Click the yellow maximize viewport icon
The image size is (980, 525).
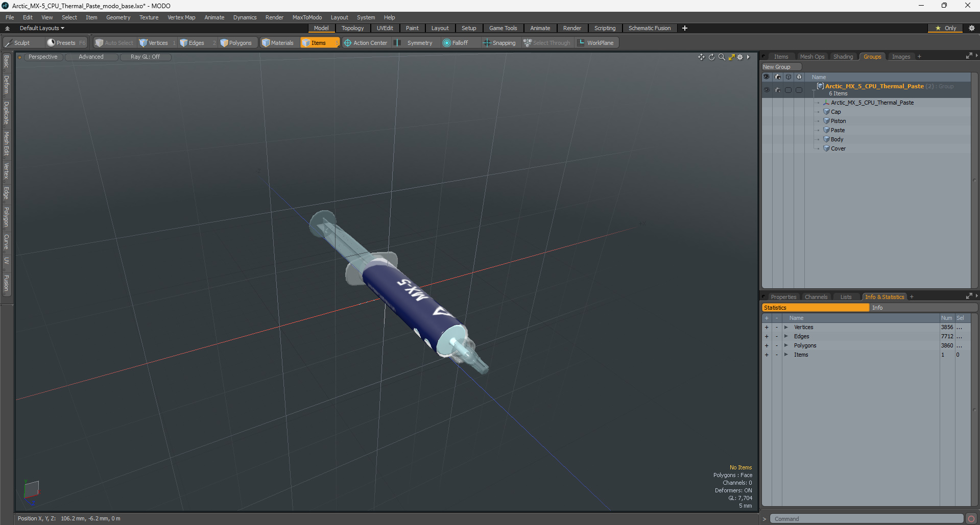731,57
